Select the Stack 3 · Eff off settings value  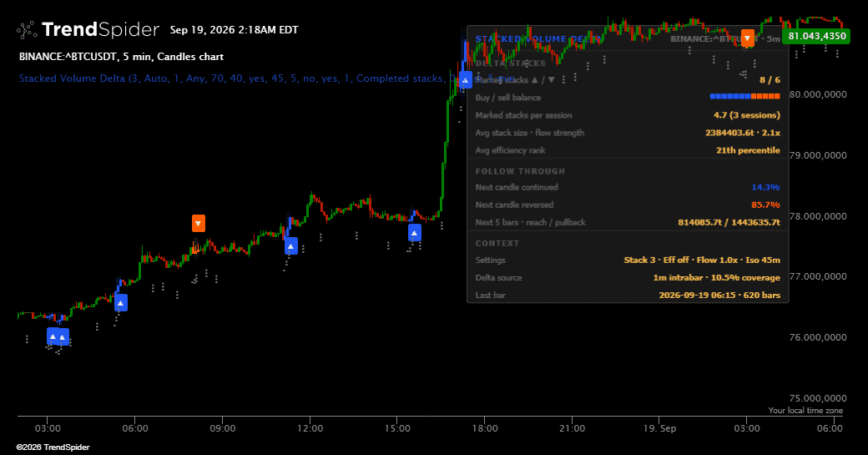(x=702, y=260)
